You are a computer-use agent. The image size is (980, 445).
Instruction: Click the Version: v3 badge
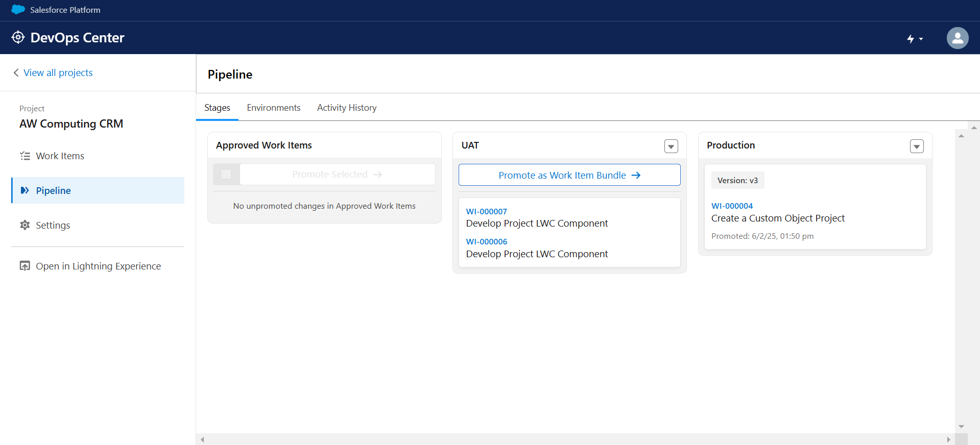[x=737, y=180]
